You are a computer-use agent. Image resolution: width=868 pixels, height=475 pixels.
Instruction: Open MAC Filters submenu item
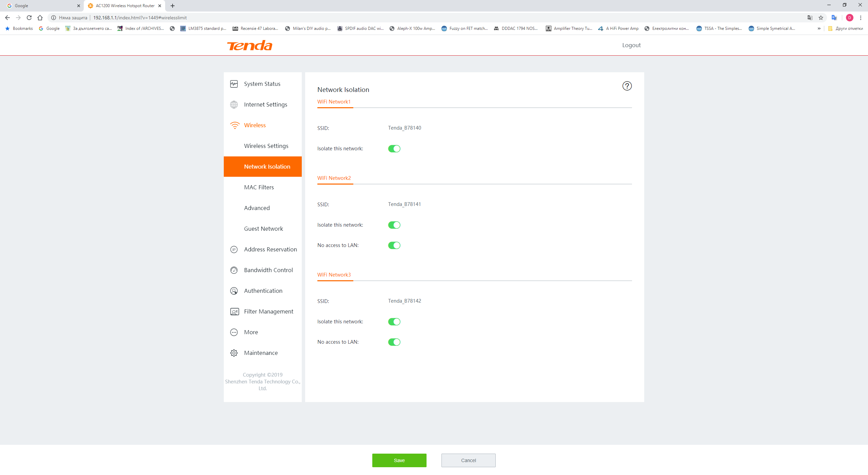(x=263, y=187)
